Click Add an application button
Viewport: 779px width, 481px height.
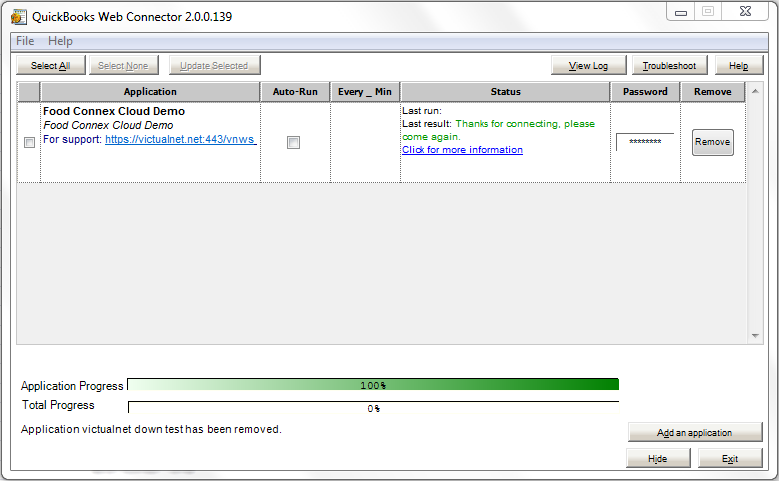point(694,433)
